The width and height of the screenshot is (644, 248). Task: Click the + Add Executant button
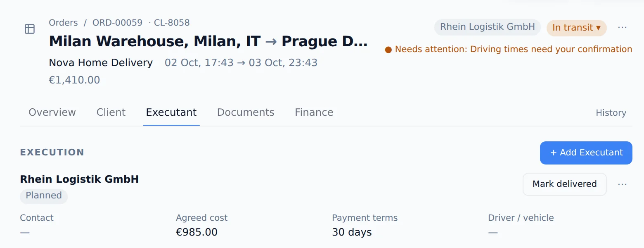point(586,153)
